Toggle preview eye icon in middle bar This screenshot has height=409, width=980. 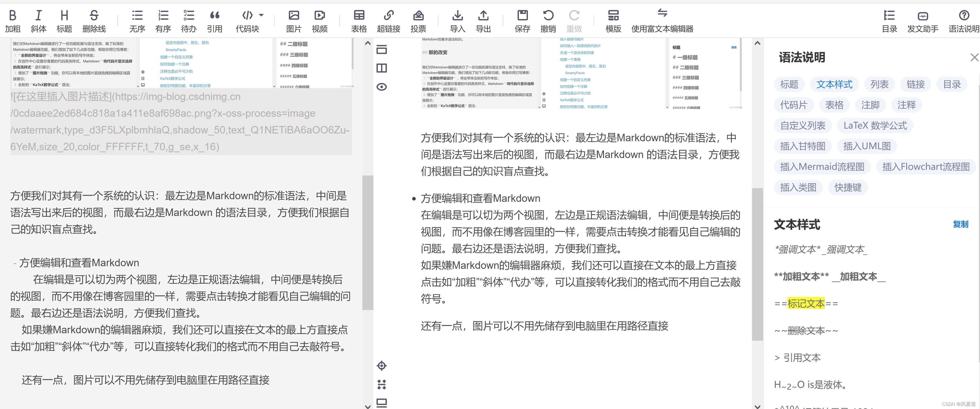[x=382, y=87]
